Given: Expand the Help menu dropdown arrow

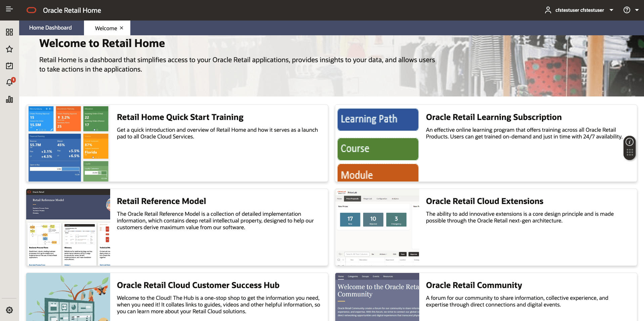Looking at the screenshot, I should pyautogui.click(x=637, y=10).
